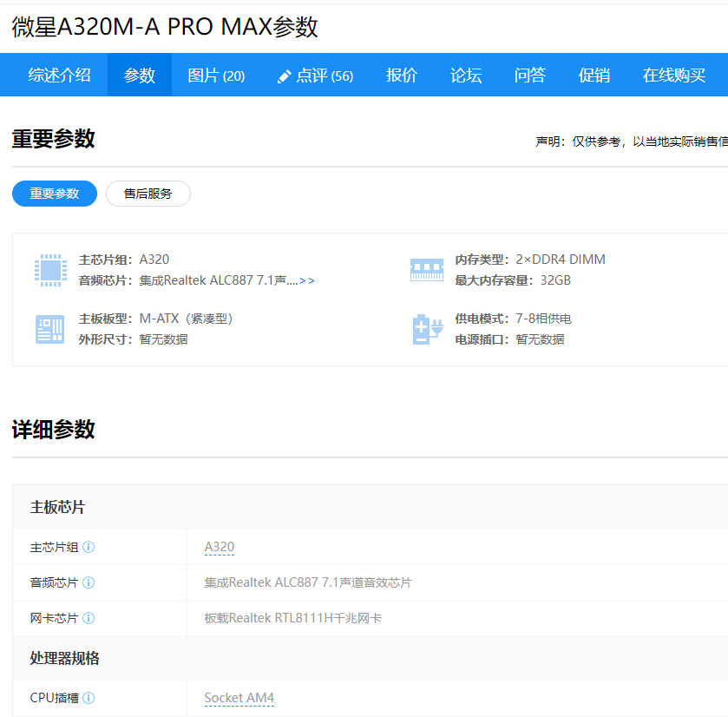
Task: Open 图片 (20) tab
Action: tap(216, 75)
